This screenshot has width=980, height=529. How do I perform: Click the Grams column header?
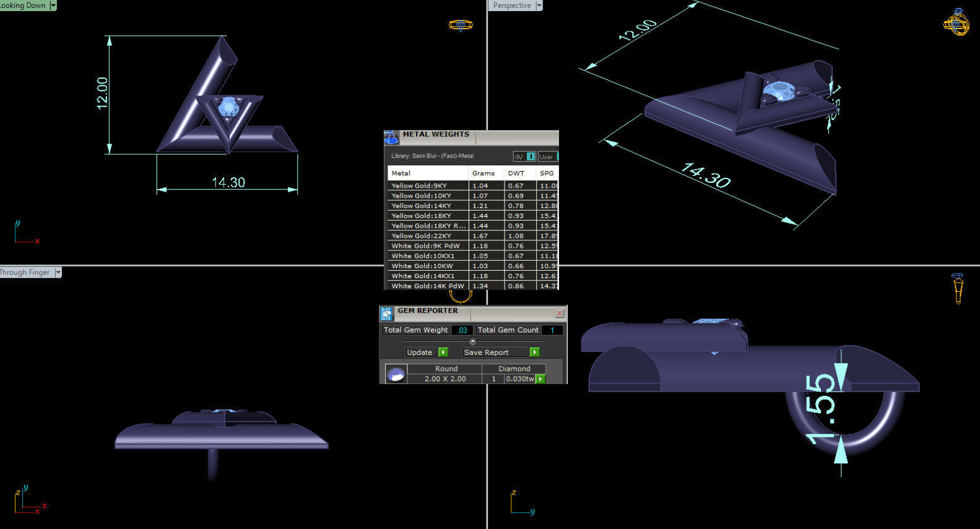tap(486, 173)
